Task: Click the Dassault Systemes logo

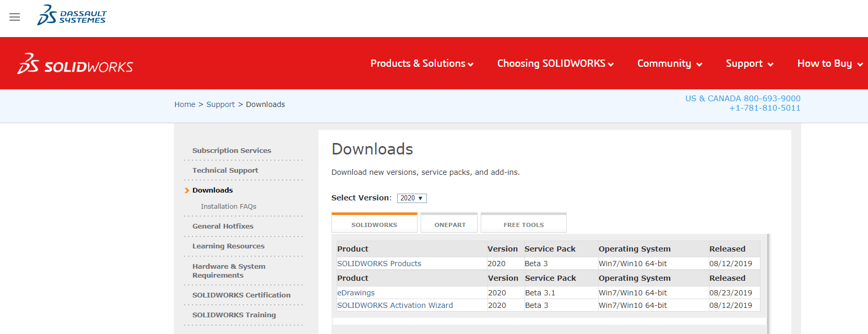Action: point(72,15)
